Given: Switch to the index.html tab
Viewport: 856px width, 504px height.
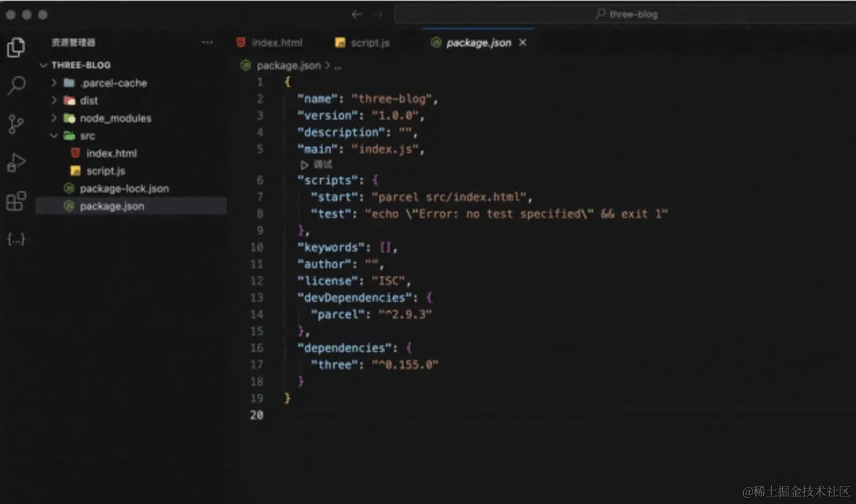Looking at the screenshot, I should point(270,43).
